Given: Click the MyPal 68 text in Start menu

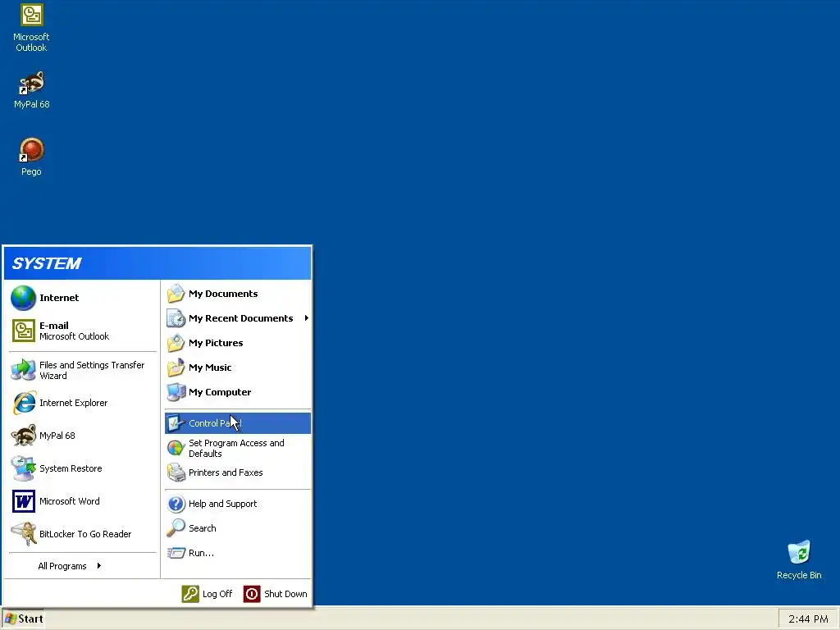Looking at the screenshot, I should tap(57, 436).
